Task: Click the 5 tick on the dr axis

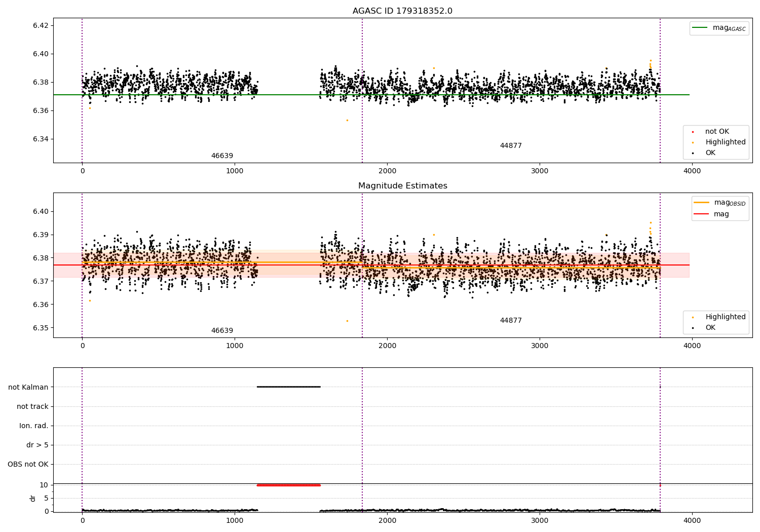Action: pyautogui.click(x=46, y=498)
